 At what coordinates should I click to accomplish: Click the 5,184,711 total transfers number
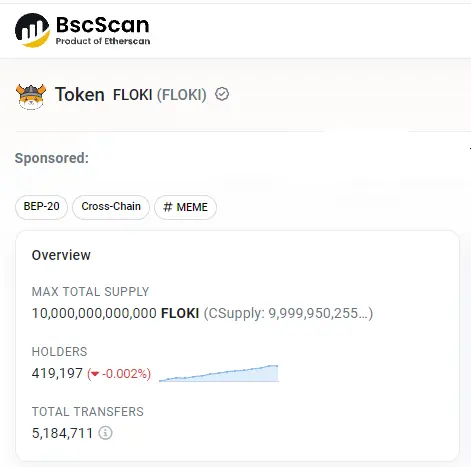click(x=62, y=433)
